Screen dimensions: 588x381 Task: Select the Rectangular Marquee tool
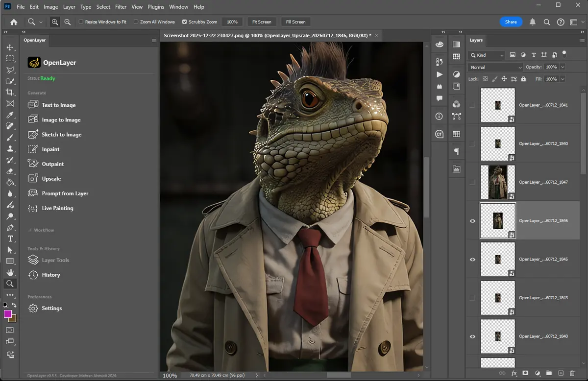[10, 58]
